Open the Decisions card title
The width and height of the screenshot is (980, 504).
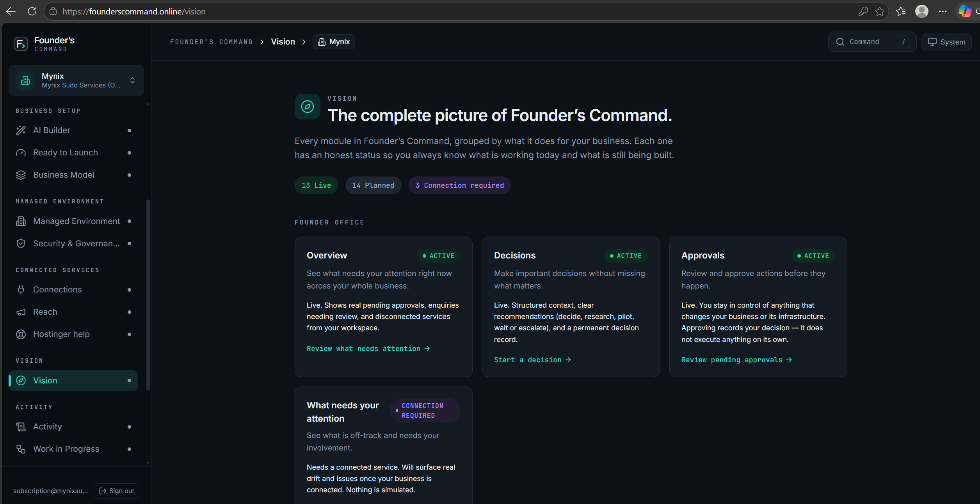click(515, 255)
